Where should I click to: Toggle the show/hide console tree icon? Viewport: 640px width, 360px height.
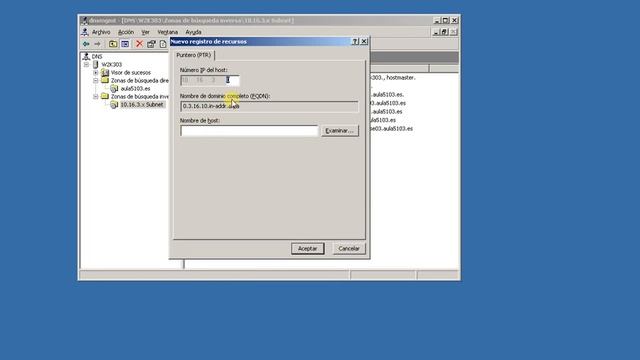[125, 44]
